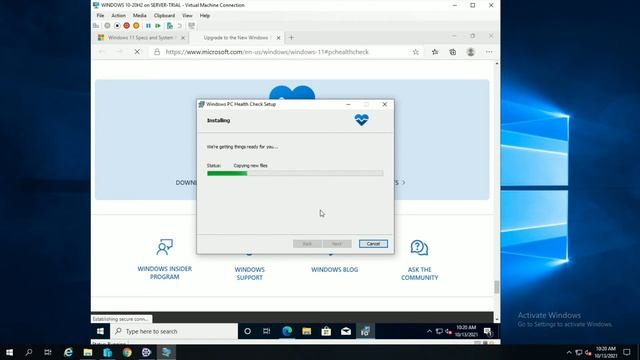Image resolution: width=640 pixels, height=360 pixels.
Task: Click the grey Start VM toolbar icon
Action: click(107, 26)
